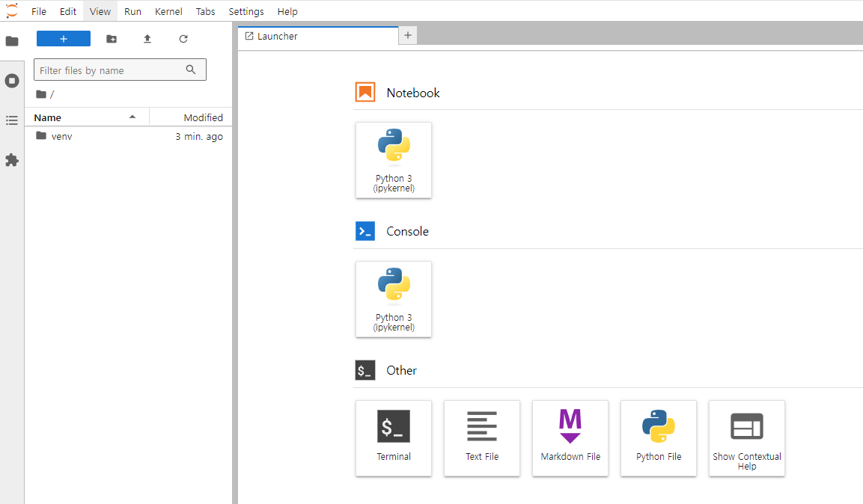Launch Python 3 notebook under Notebook section
863x504 pixels.
point(394,160)
